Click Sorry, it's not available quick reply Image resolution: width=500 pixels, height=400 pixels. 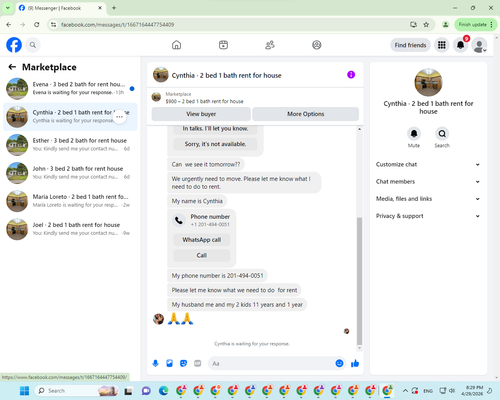(x=215, y=144)
